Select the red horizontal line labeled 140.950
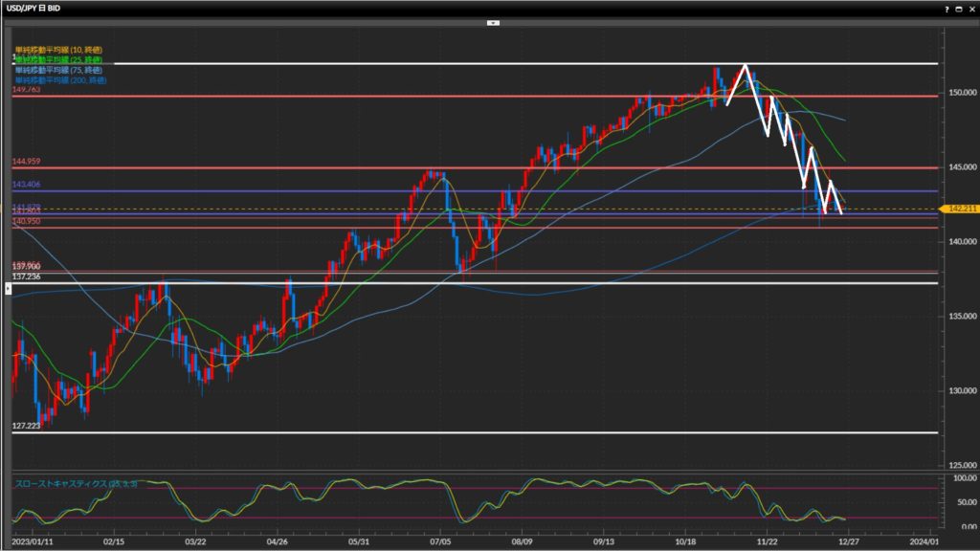Viewport: 980px width, 551px height. (287, 228)
